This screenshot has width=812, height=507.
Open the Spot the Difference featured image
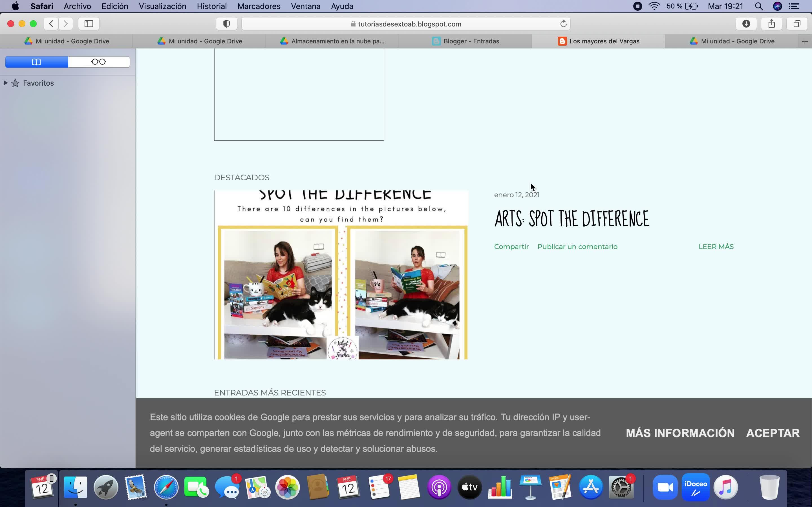(x=341, y=275)
